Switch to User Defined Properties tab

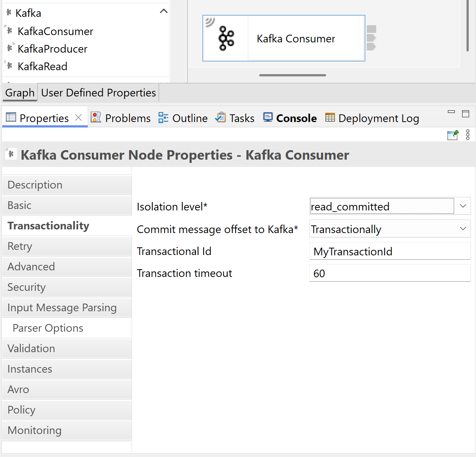(98, 93)
